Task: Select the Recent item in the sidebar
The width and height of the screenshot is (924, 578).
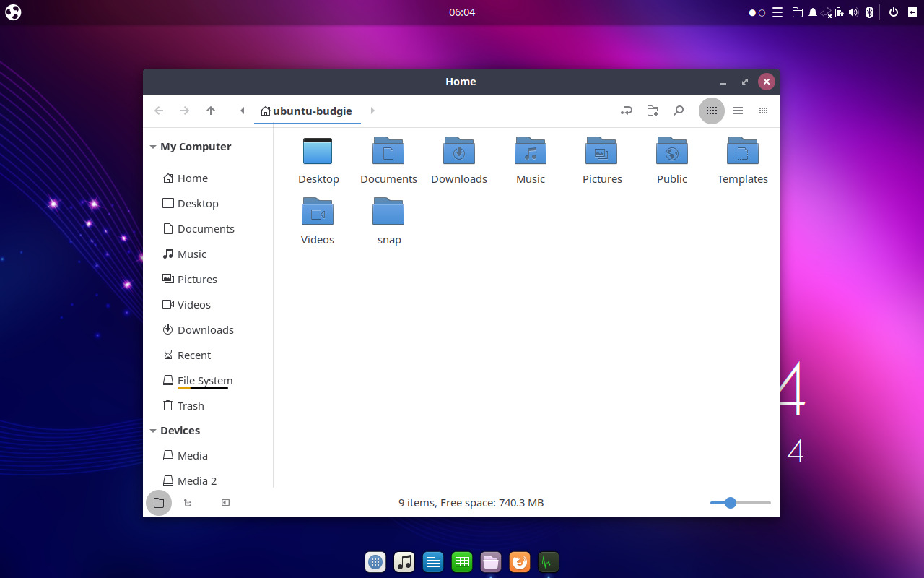Action: point(193,355)
